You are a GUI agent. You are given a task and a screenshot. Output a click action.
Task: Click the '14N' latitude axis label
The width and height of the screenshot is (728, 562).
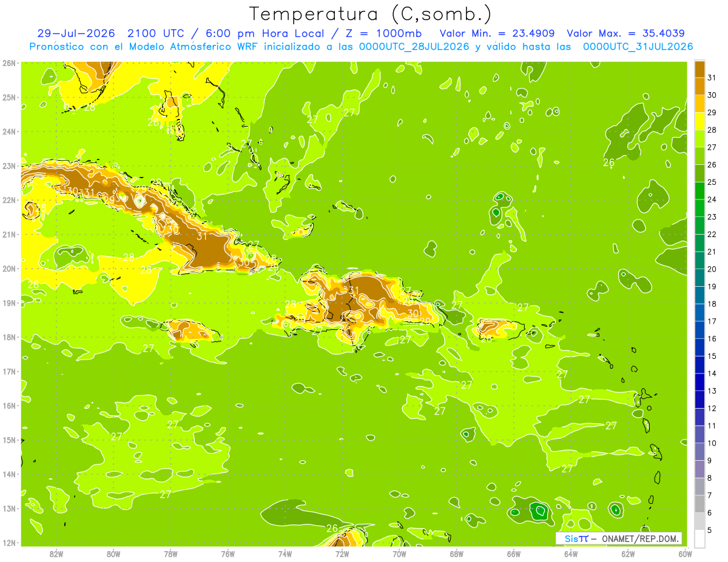click(8, 474)
